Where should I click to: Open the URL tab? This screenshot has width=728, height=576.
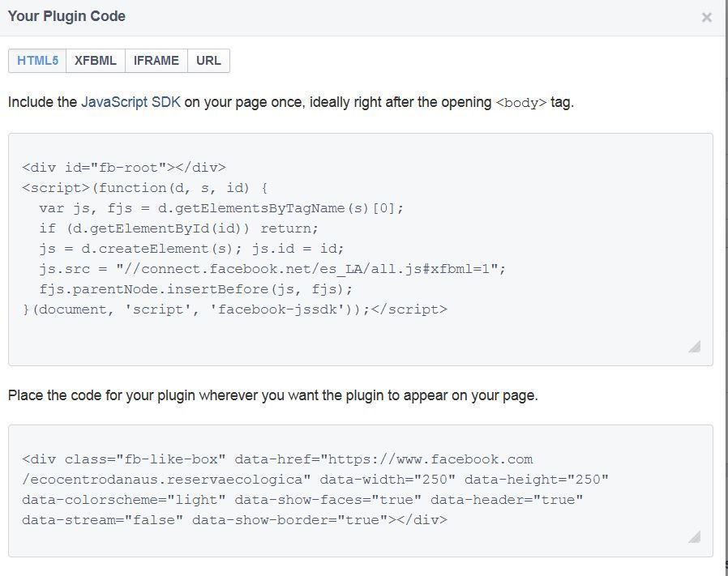coord(208,61)
